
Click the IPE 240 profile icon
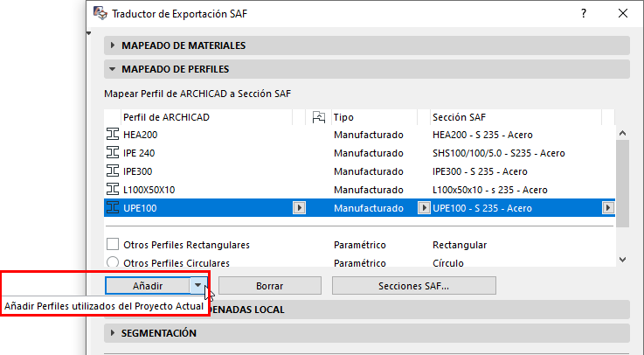coord(112,153)
